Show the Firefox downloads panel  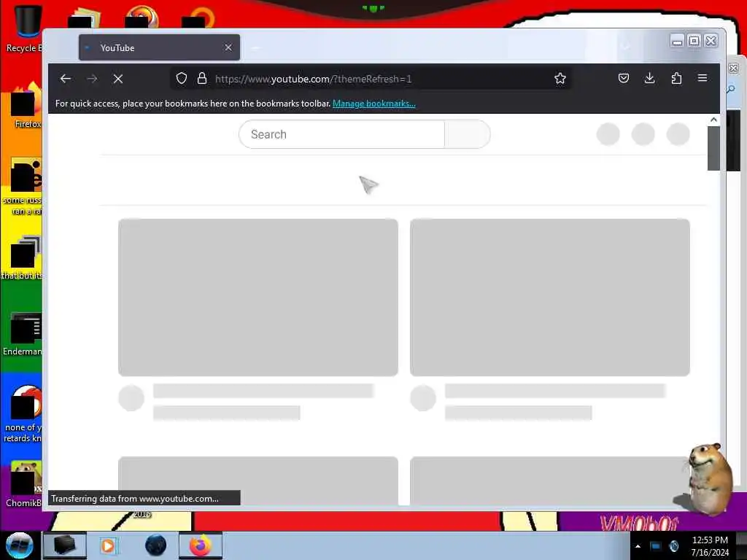[650, 78]
